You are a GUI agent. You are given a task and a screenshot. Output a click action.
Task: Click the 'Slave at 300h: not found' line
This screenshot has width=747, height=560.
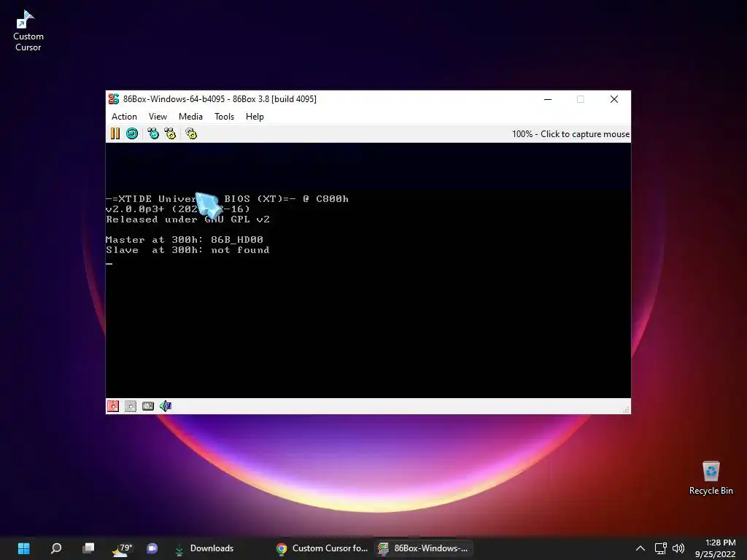tap(187, 250)
